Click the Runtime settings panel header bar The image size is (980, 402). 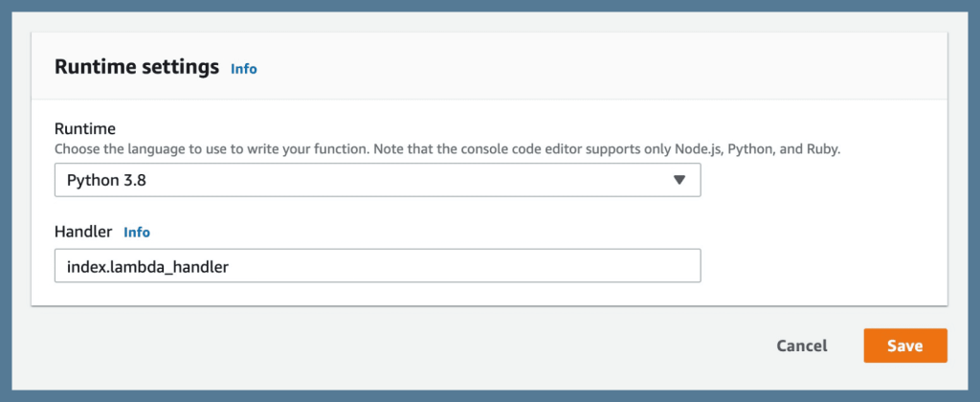(574, 67)
